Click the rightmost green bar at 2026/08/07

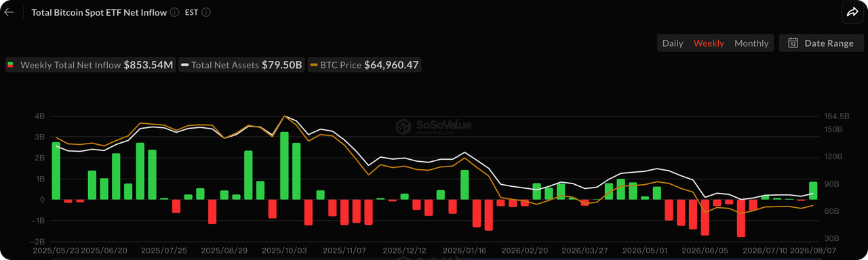click(x=812, y=190)
